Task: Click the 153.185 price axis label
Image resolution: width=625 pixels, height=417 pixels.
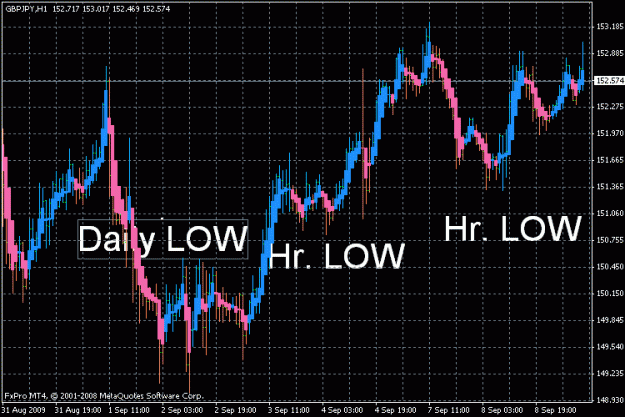Action: coord(610,27)
